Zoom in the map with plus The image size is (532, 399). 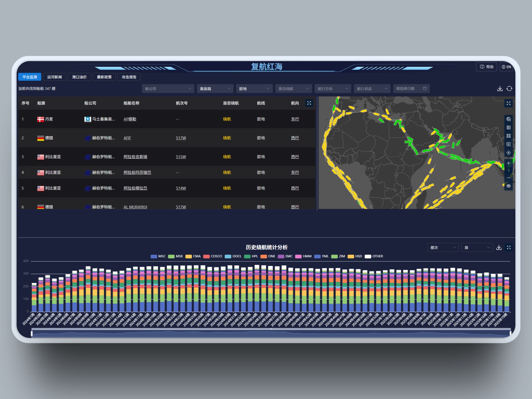coord(508,163)
